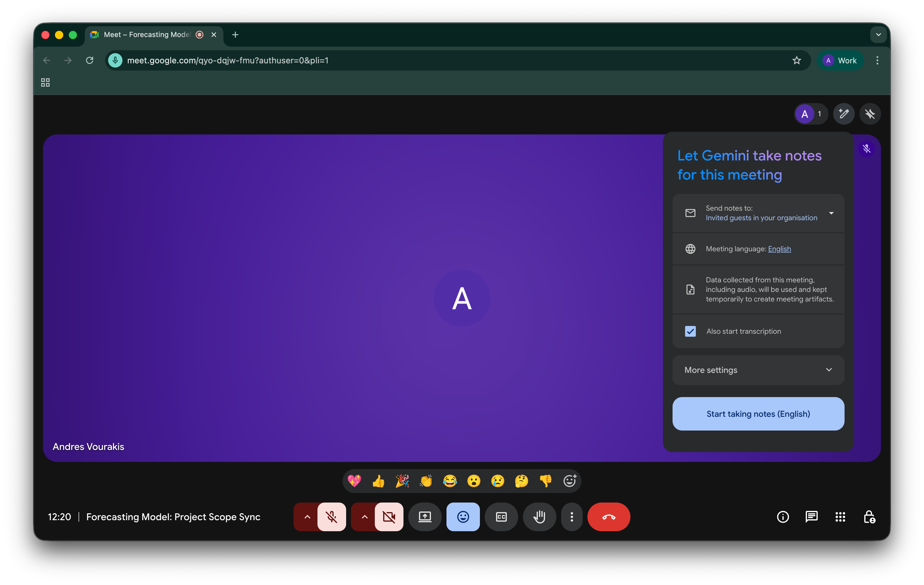The height and width of the screenshot is (585, 924).
Task: Send the thumbs up reaction emoji
Action: pyautogui.click(x=378, y=481)
